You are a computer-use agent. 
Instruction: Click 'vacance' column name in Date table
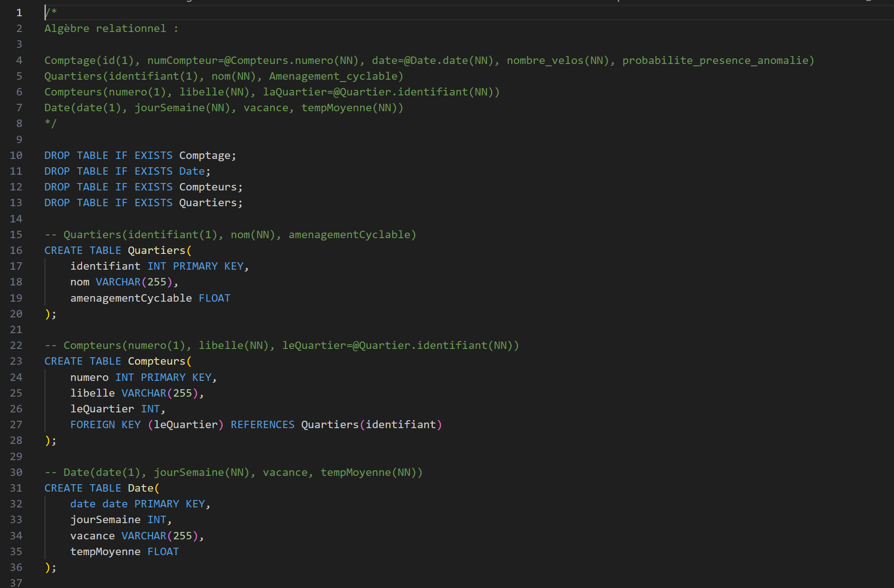point(92,536)
